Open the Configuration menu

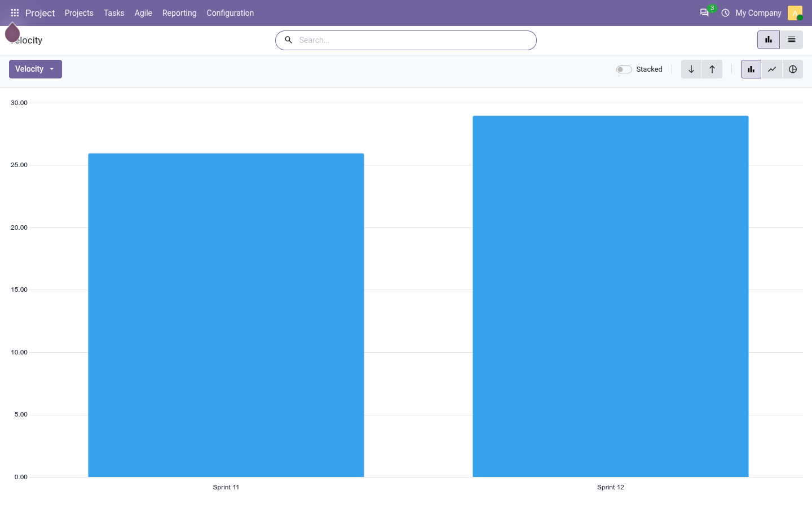tap(230, 13)
